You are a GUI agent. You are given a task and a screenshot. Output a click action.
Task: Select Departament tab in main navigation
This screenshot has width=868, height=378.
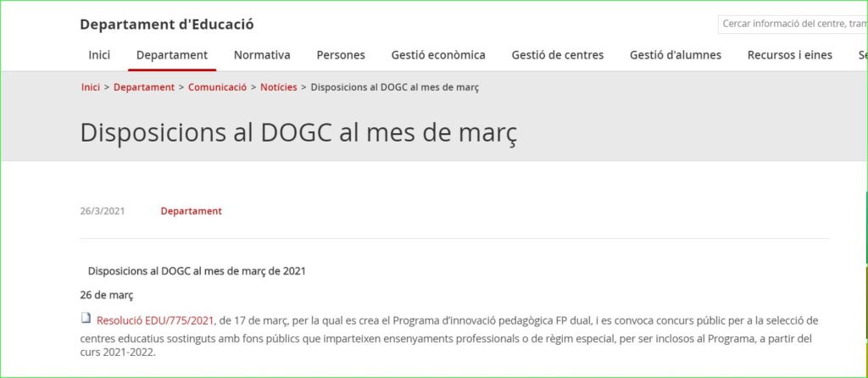[172, 55]
